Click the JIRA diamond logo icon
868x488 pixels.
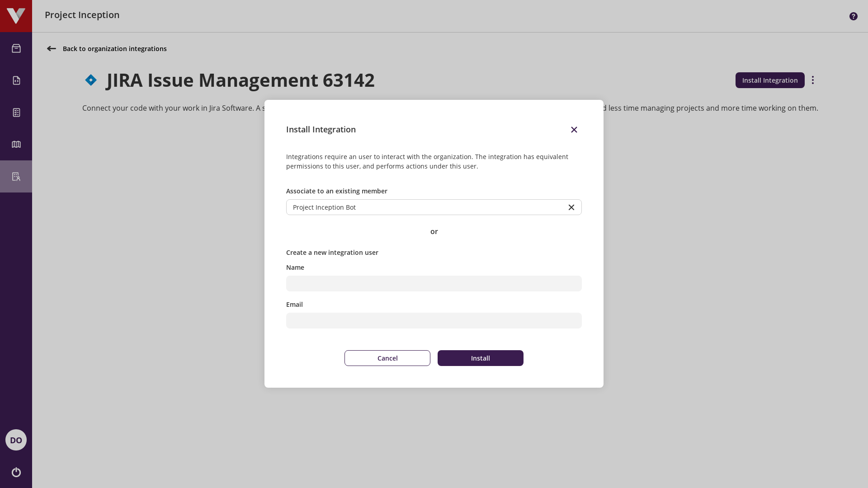coord(91,80)
